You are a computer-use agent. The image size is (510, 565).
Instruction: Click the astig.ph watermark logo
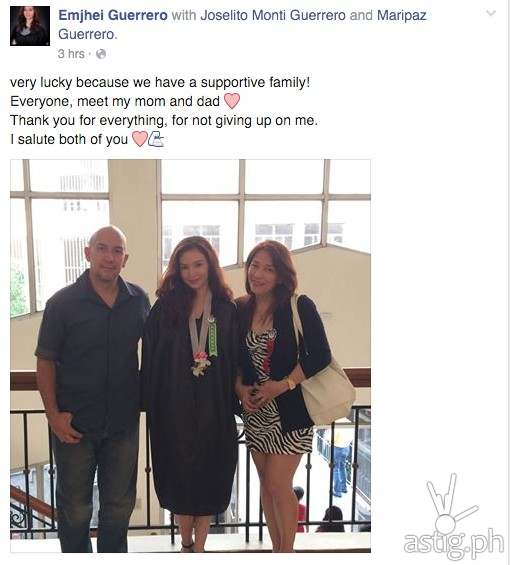(454, 542)
